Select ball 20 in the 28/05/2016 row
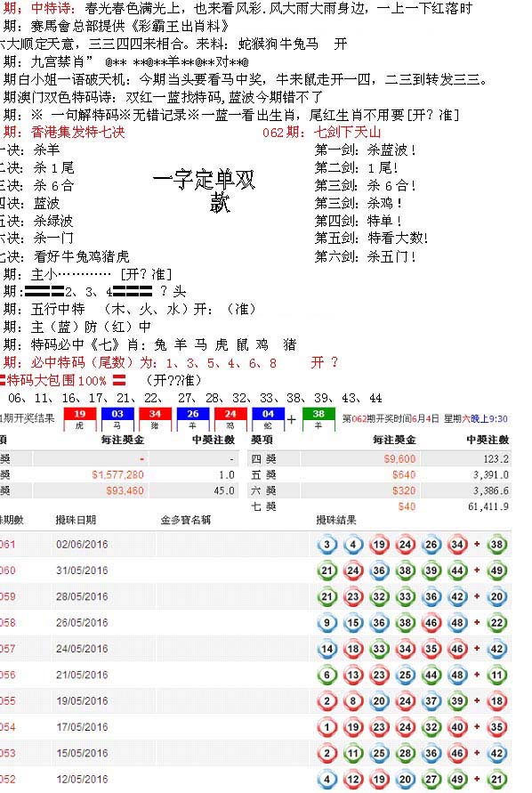Viewport: 532px width, 793px height. point(496,597)
